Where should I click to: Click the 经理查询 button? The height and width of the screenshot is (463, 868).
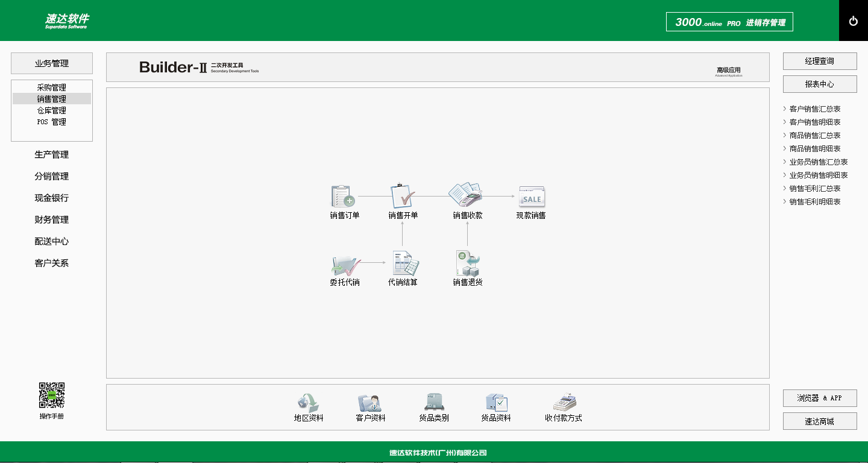click(x=819, y=61)
